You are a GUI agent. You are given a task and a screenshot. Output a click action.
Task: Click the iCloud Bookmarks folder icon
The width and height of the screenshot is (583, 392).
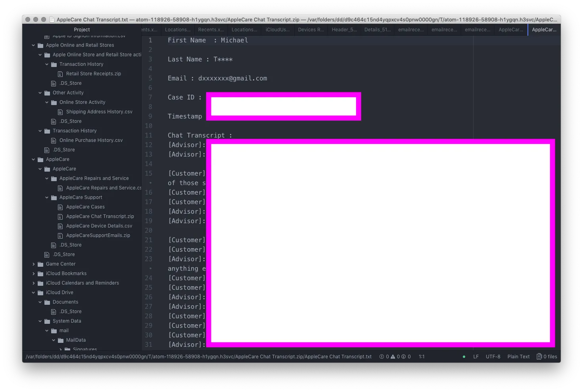pyautogui.click(x=40, y=273)
